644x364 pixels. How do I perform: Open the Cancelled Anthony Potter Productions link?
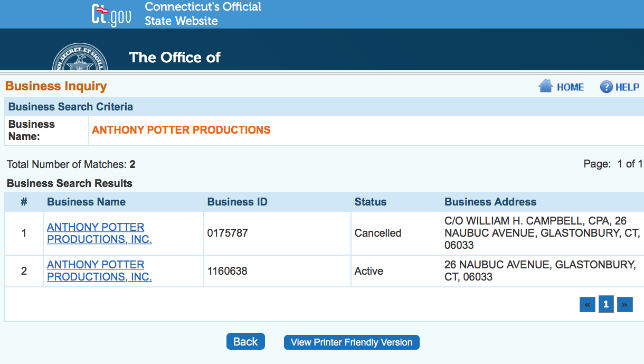click(x=99, y=233)
